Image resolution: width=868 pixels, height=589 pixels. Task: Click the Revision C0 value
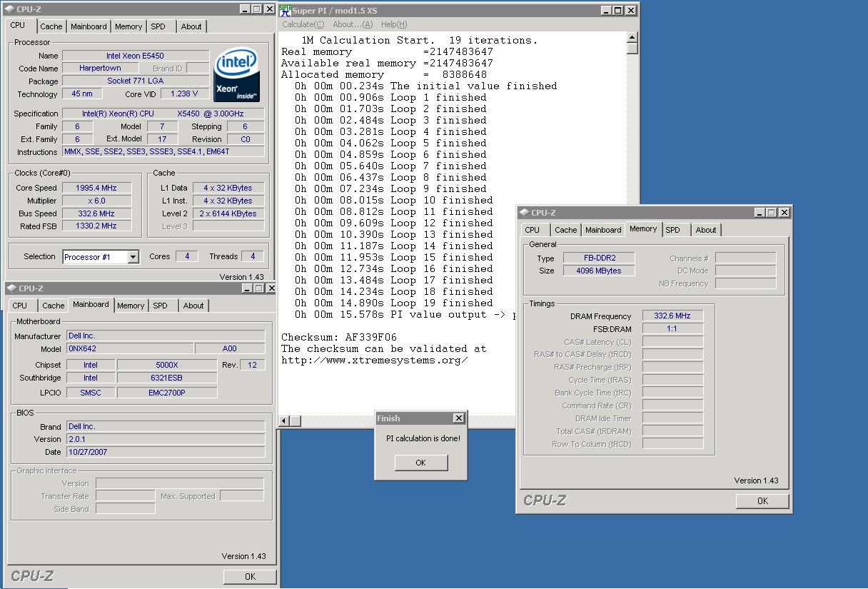tap(245, 139)
